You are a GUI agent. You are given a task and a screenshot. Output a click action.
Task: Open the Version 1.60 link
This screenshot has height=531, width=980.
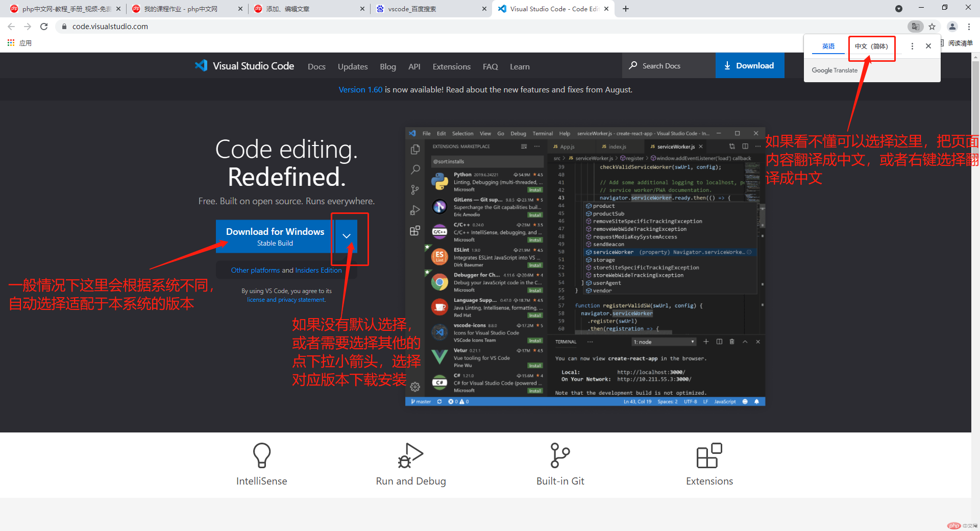point(360,89)
